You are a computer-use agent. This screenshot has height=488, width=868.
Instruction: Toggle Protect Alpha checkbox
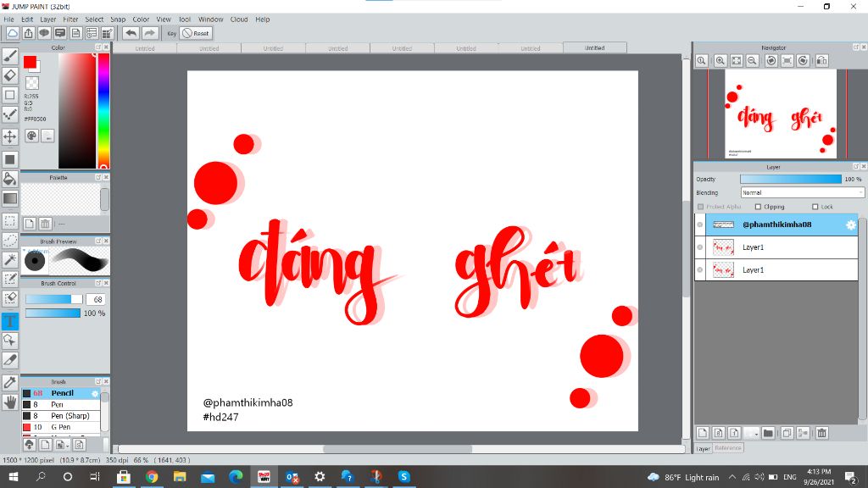point(701,207)
